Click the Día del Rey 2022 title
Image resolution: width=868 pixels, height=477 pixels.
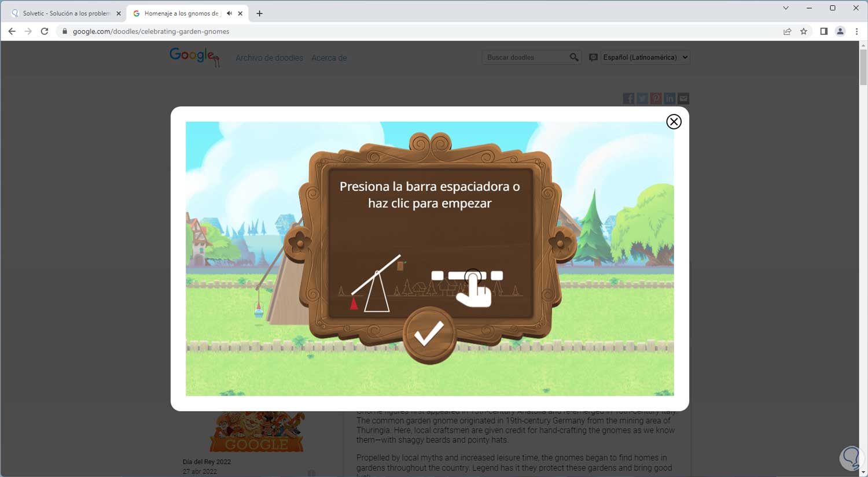pos(207,462)
